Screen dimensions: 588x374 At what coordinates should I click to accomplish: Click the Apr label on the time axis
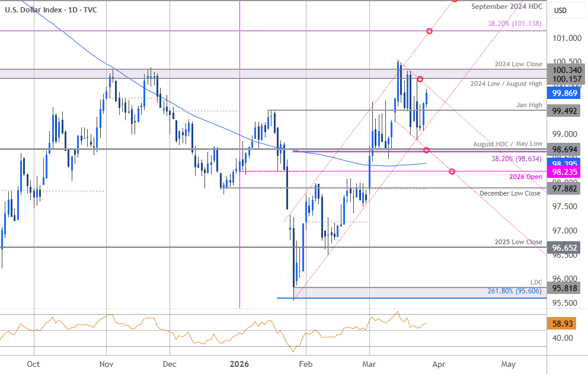point(439,365)
